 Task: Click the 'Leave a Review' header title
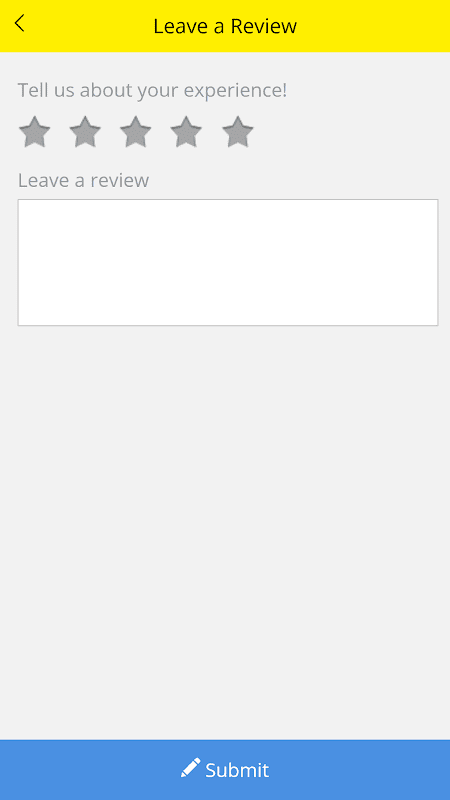click(225, 26)
